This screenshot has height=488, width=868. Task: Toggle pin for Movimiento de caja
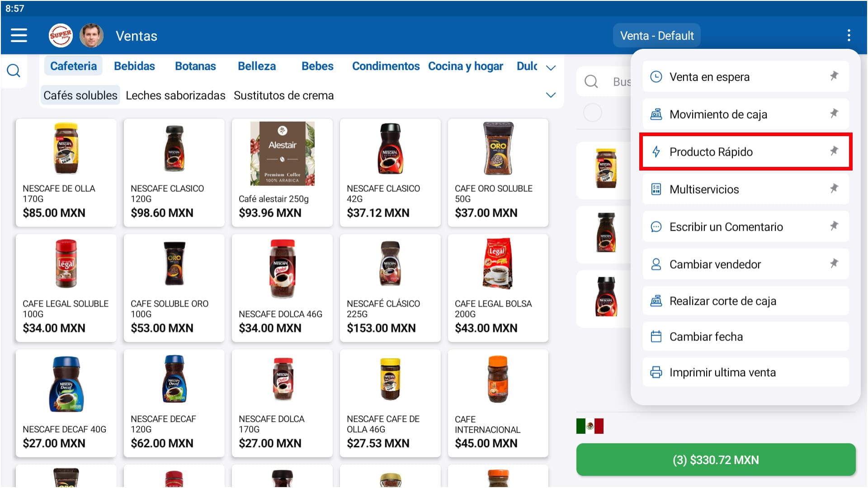(834, 114)
